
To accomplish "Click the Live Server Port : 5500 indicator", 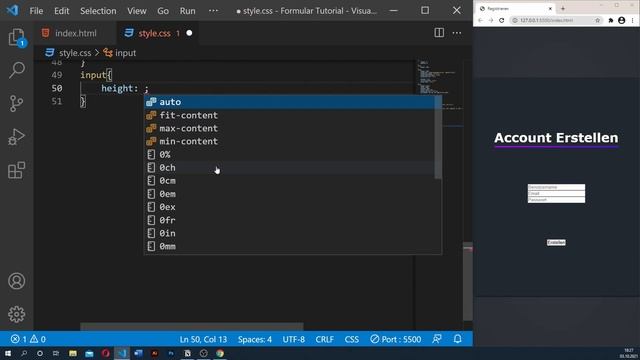I will coord(396,339).
